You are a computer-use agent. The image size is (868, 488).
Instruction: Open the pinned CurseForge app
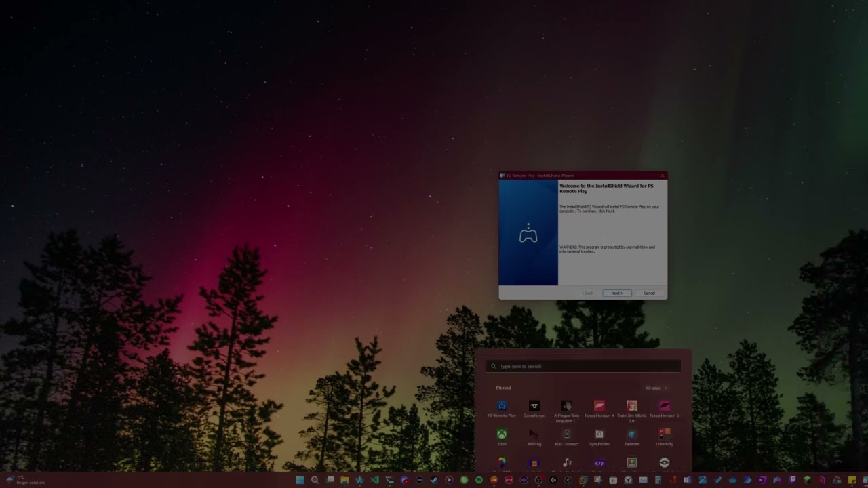coord(534,409)
